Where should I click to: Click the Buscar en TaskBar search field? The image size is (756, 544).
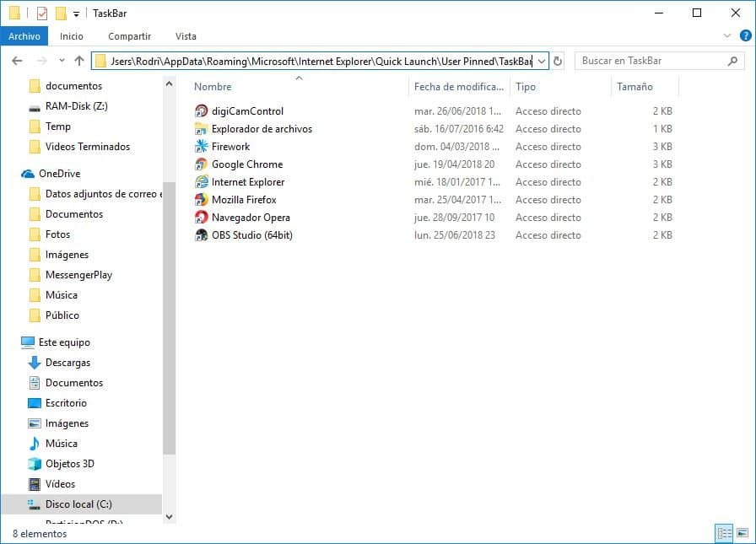point(650,62)
